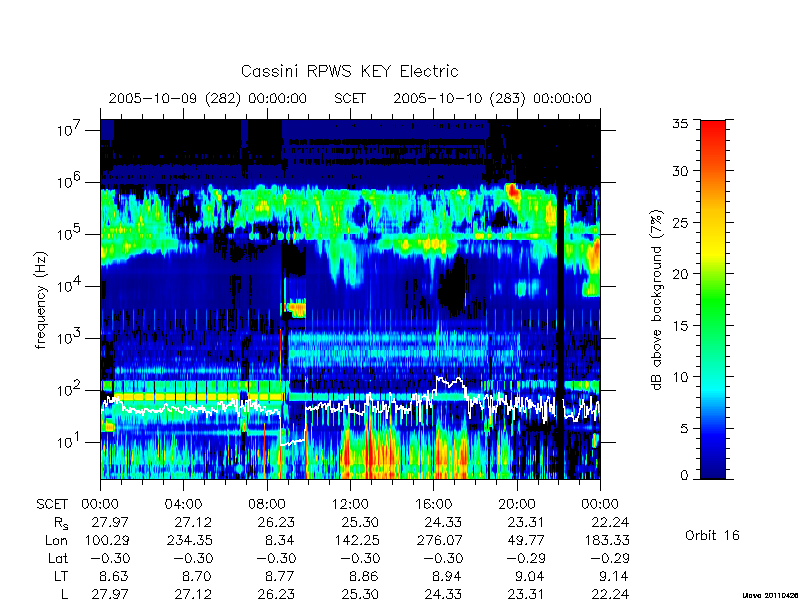800x600 pixels.
Task: Click the title 'Cassini RPWS KEY Electric'
Action: pyautogui.click(x=349, y=71)
